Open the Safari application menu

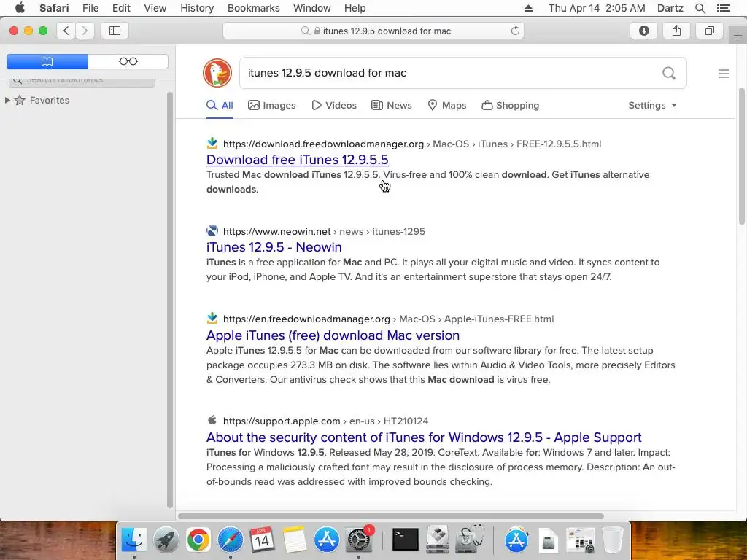[x=54, y=8]
